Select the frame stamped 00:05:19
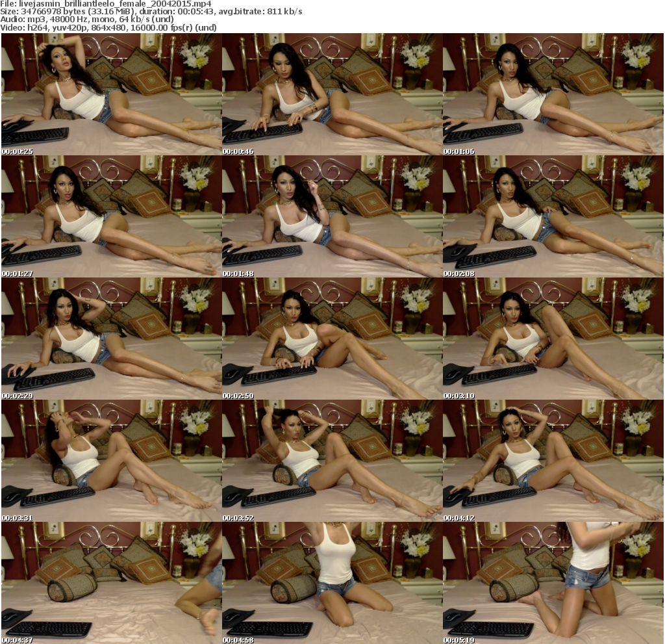This screenshot has height=644, width=665. 553,584
